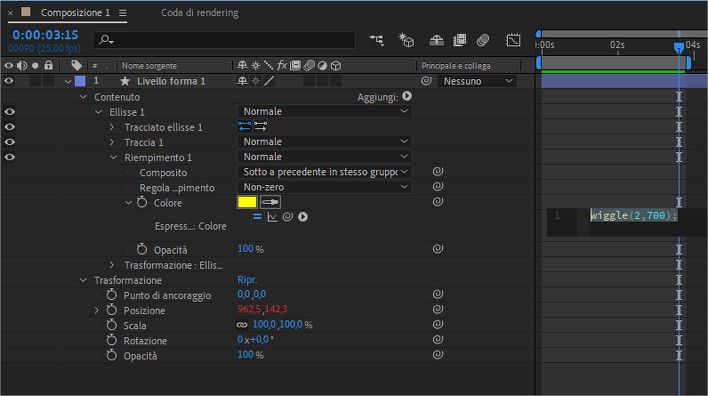Collapse the Livello forma 1 layer arrow
Screen dimensions: 708x396
tap(68, 81)
